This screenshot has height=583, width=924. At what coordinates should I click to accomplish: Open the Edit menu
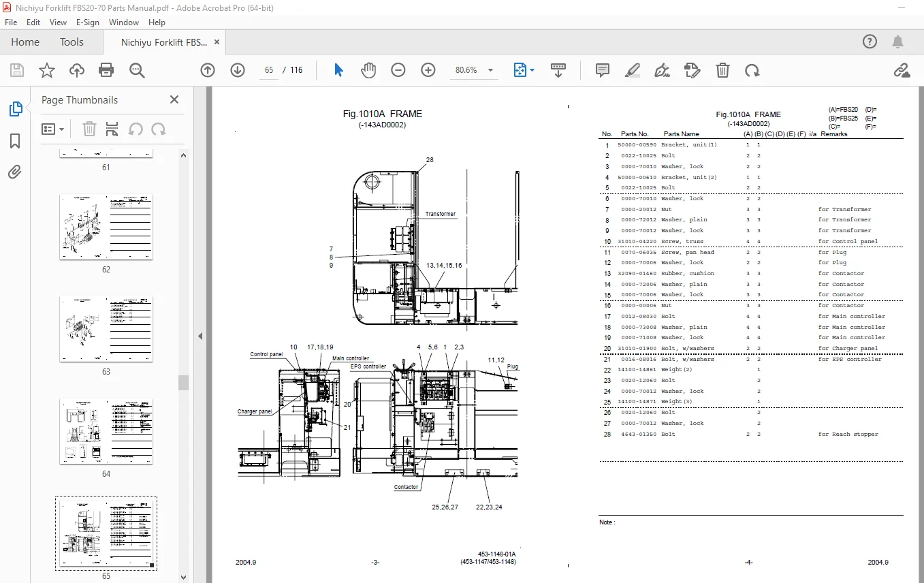[33, 22]
